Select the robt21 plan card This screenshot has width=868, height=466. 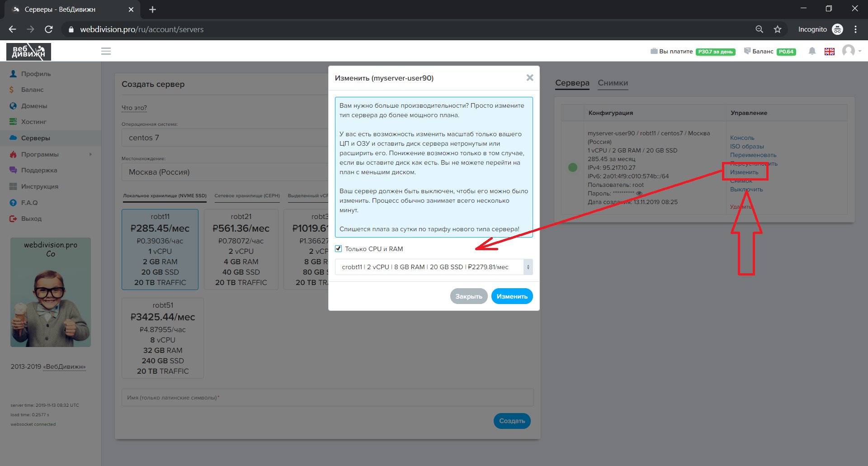[241, 249]
